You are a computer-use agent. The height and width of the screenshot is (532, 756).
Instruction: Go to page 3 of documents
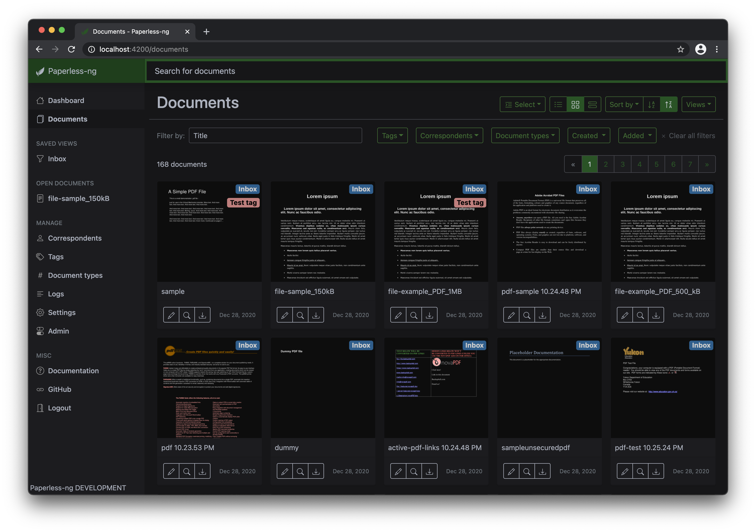coord(623,164)
